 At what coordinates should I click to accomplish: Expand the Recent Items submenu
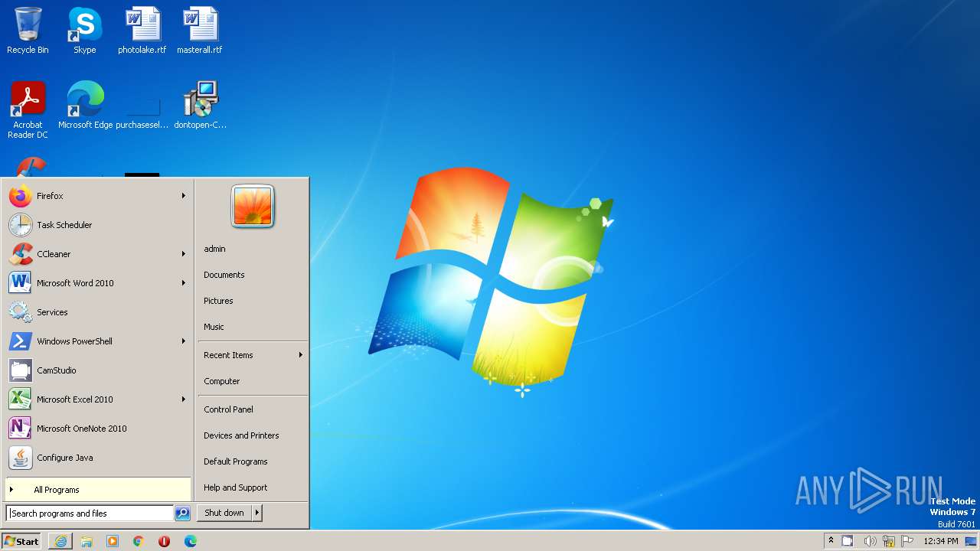pos(253,355)
